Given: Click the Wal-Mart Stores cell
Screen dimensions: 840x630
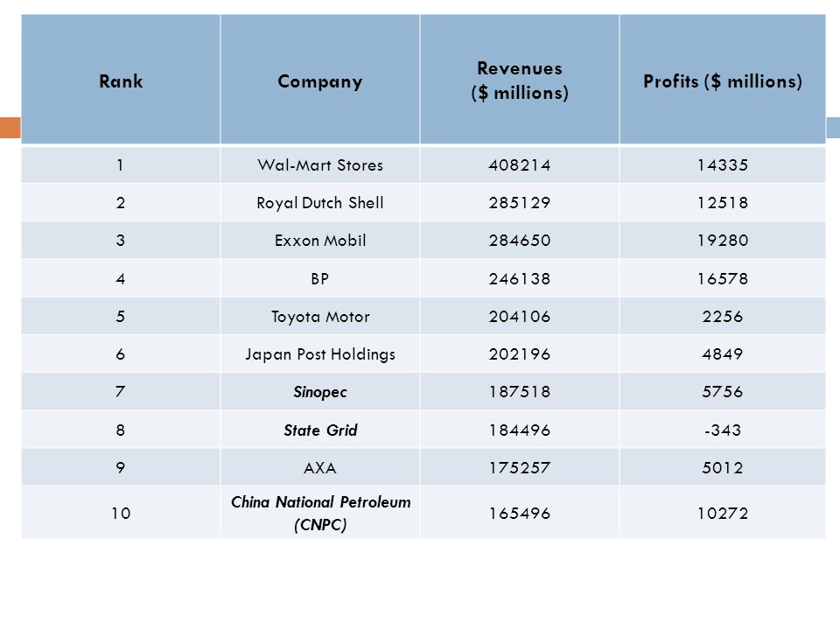Looking at the screenshot, I should coord(320,165).
